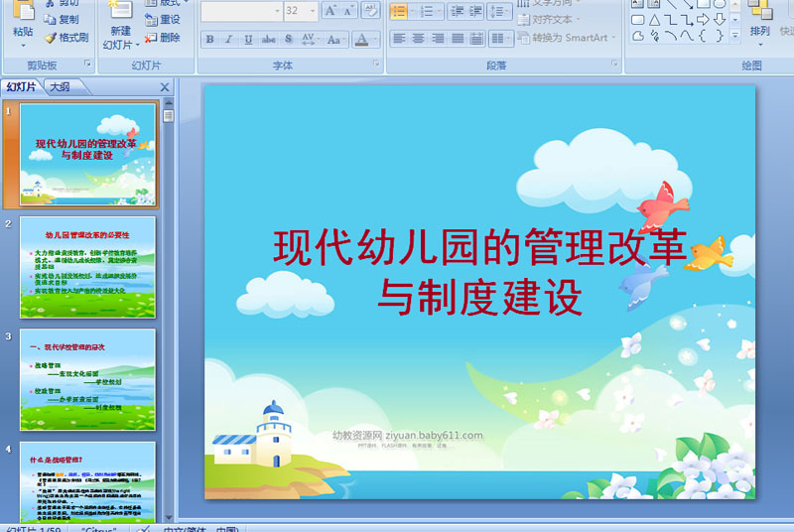Open the columns dropdown
Viewport: 794px width, 532px height.
(x=501, y=39)
